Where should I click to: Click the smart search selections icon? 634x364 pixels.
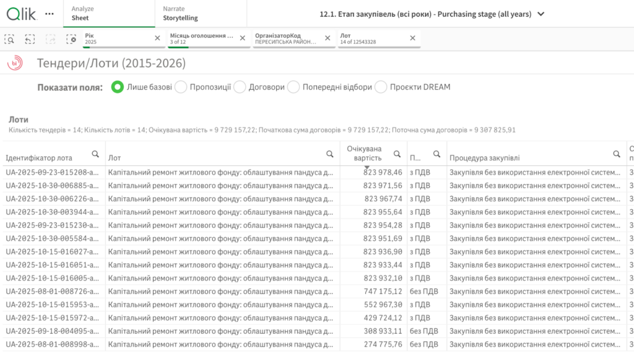tap(10, 38)
